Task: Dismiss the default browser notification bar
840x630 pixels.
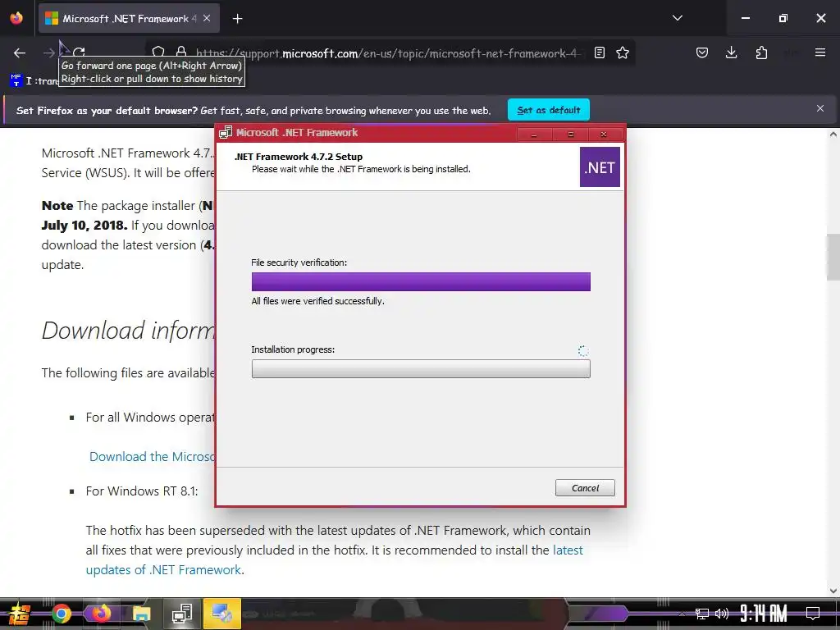Action: point(820,109)
